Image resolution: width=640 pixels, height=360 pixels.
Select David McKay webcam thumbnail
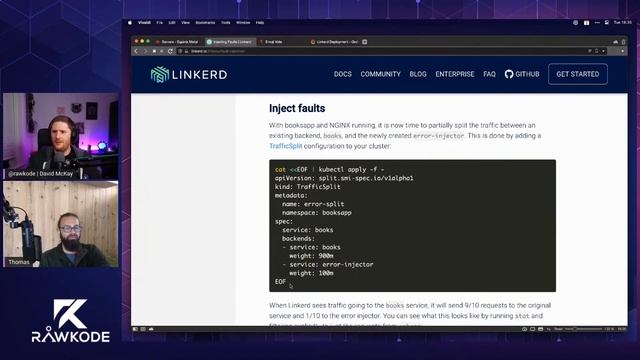coord(60,136)
